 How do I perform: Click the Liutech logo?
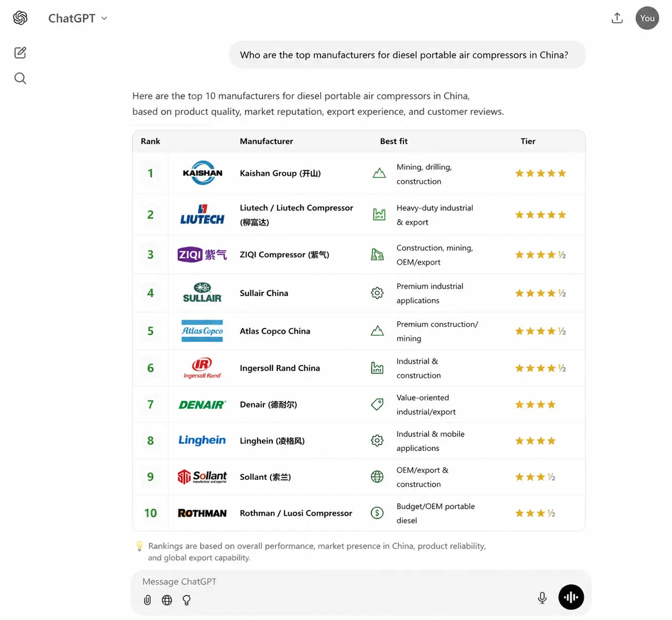pyautogui.click(x=202, y=215)
